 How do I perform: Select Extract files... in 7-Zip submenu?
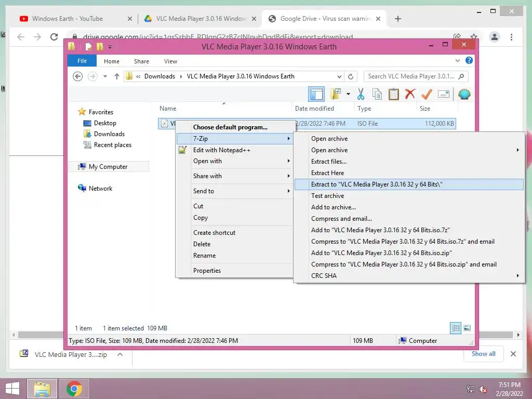click(x=329, y=162)
